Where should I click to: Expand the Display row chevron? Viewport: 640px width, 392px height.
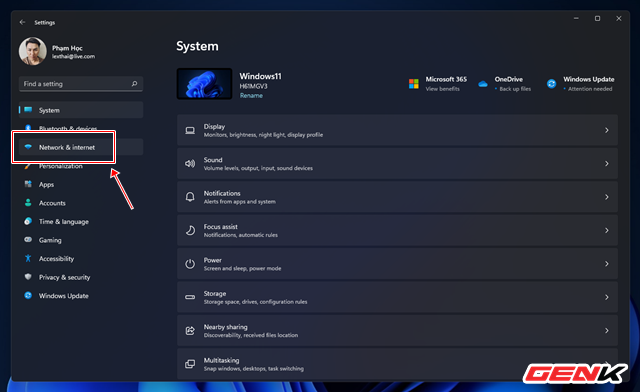607,130
